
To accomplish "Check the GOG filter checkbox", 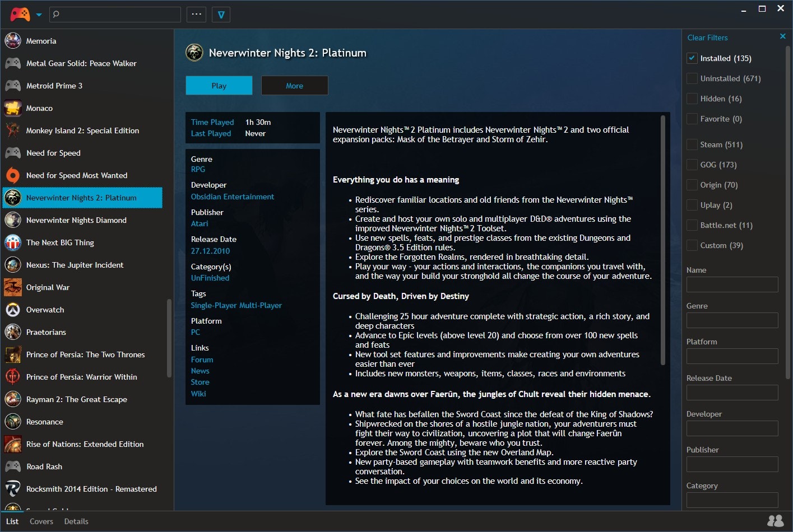I will point(692,164).
